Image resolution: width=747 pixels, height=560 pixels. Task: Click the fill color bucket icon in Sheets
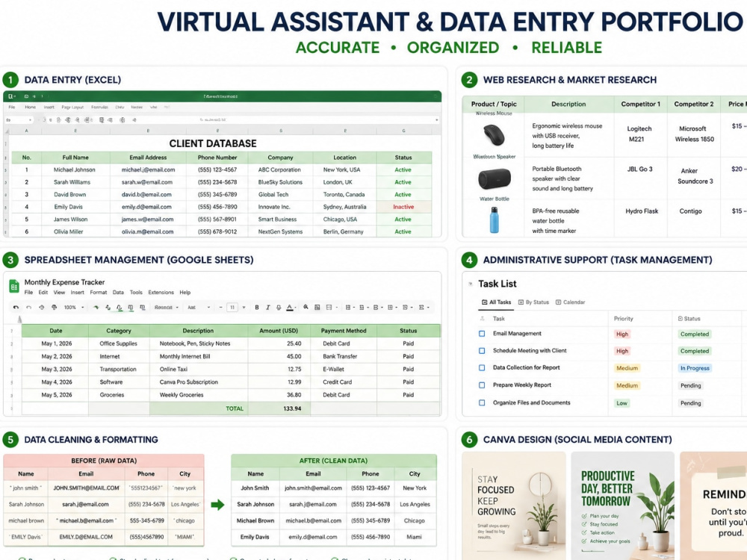point(306,307)
